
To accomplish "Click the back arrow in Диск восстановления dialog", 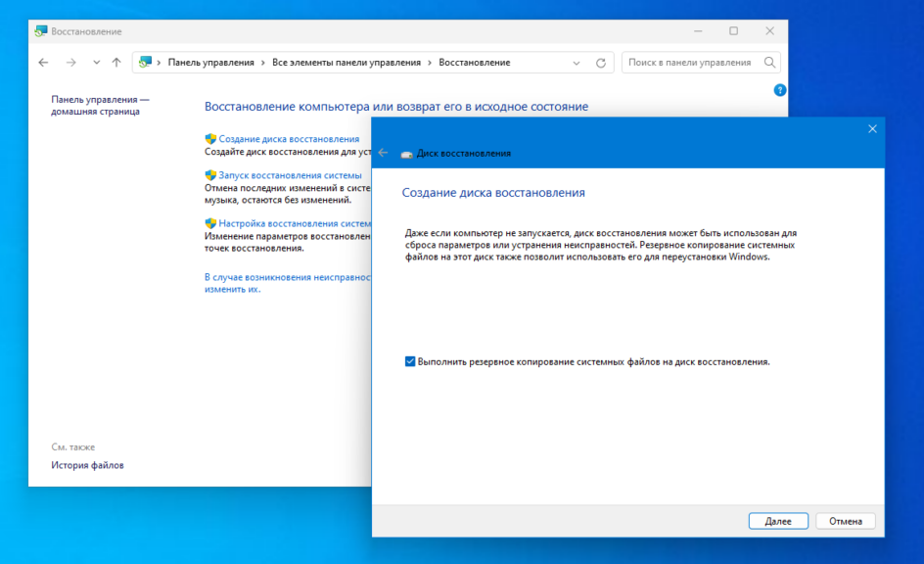I will pos(384,153).
